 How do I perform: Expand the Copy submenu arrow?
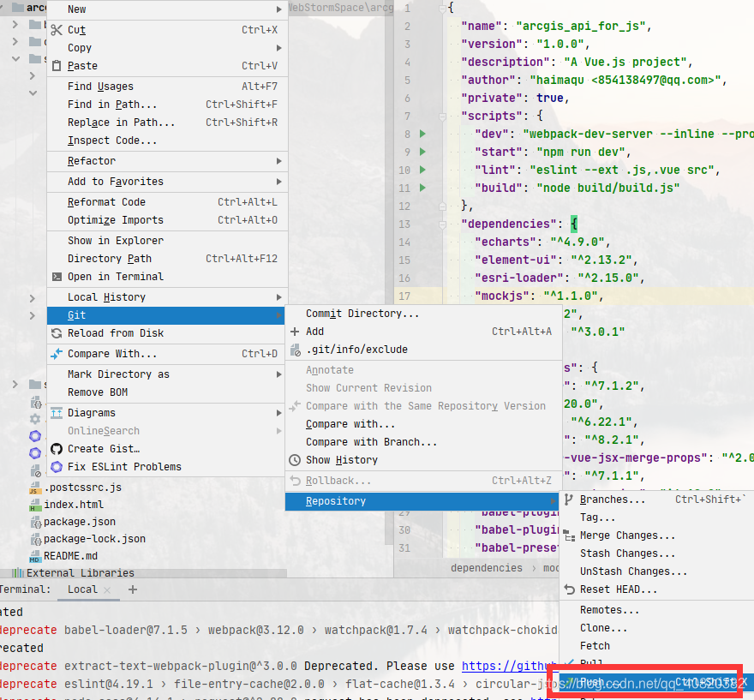(x=279, y=48)
